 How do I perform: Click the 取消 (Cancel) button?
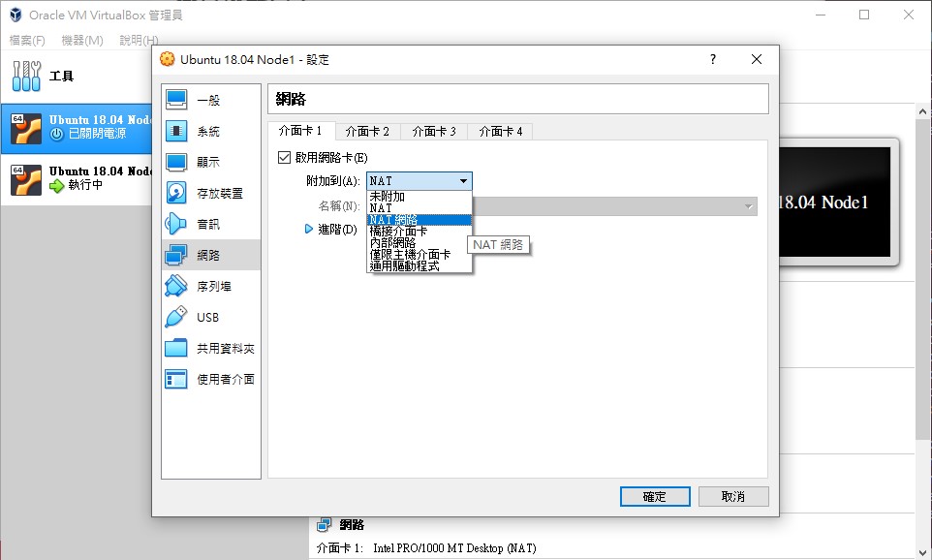[733, 496]
